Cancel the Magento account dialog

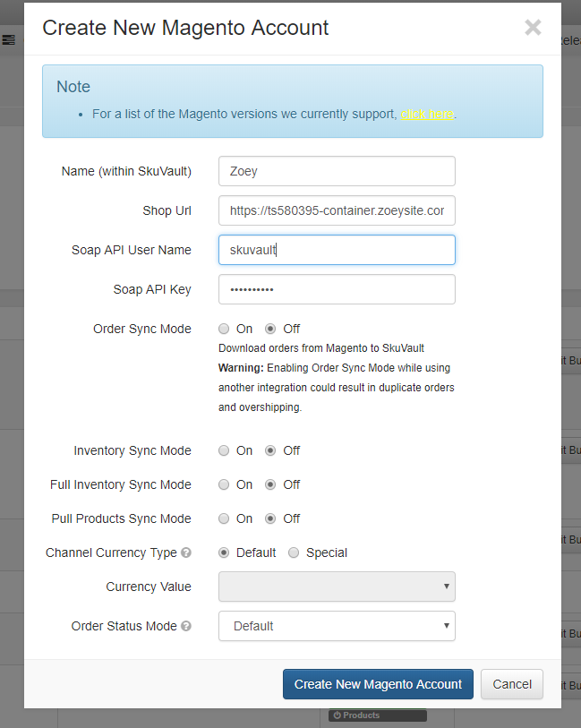[512, 684]
